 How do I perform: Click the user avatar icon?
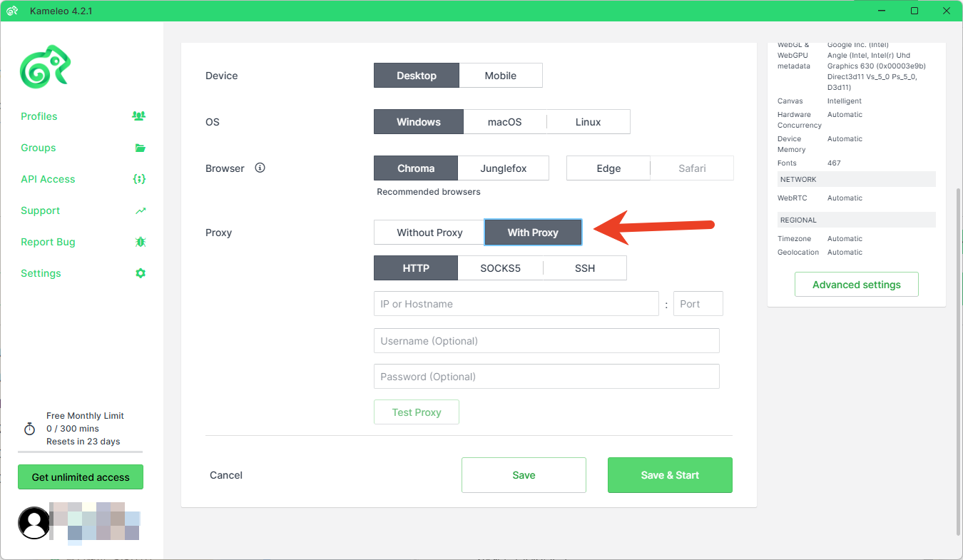(34, 523)
